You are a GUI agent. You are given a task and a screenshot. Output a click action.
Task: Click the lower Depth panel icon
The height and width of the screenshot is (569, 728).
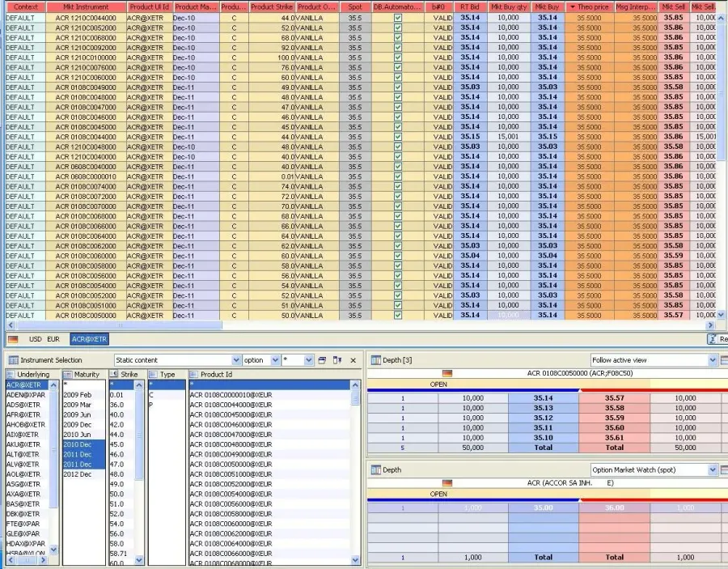375,469
